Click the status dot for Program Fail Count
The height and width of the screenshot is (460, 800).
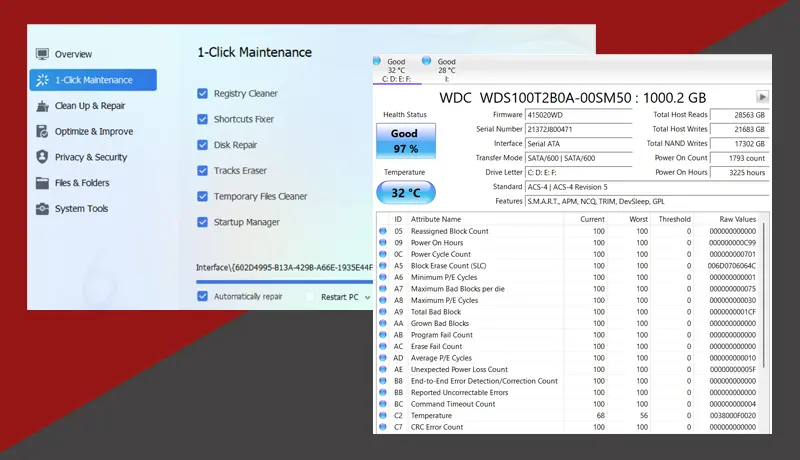pos(383,335)
